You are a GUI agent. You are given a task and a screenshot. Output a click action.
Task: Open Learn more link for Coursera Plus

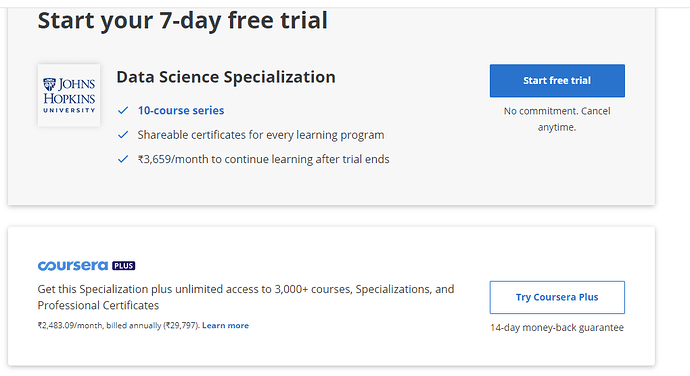click(x=225, y=325)
